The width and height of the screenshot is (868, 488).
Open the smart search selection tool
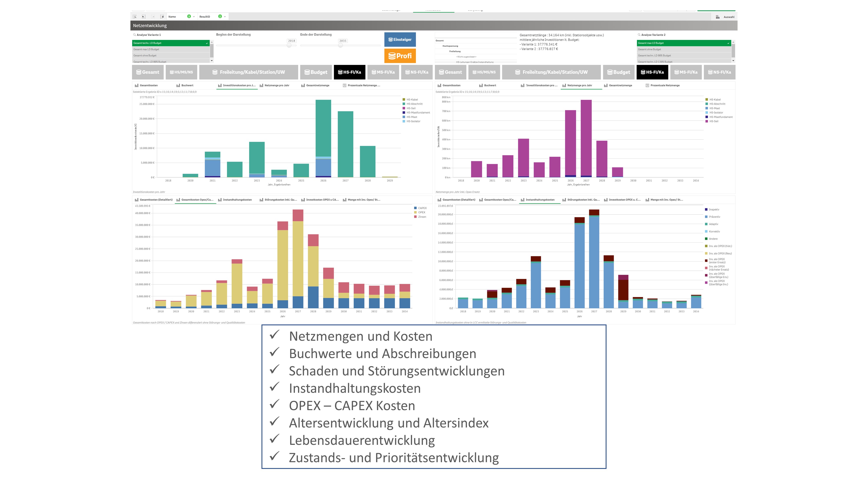click(x=135, y=16)
